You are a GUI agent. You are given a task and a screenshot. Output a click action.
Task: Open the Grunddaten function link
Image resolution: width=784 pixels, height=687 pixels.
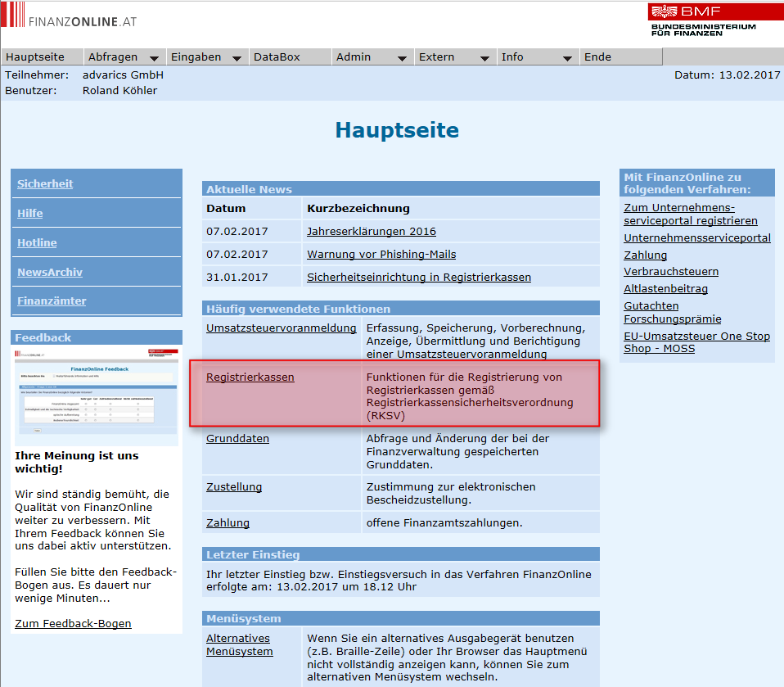[238, 438]
